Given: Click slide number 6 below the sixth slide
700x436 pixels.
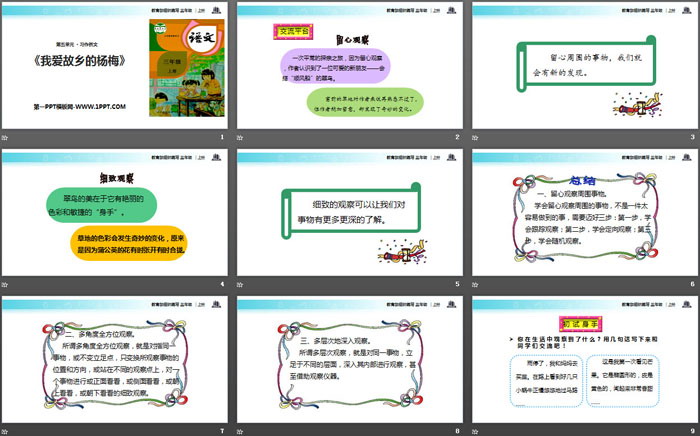Looking at the screenshot, I should [x=692, y=284].
